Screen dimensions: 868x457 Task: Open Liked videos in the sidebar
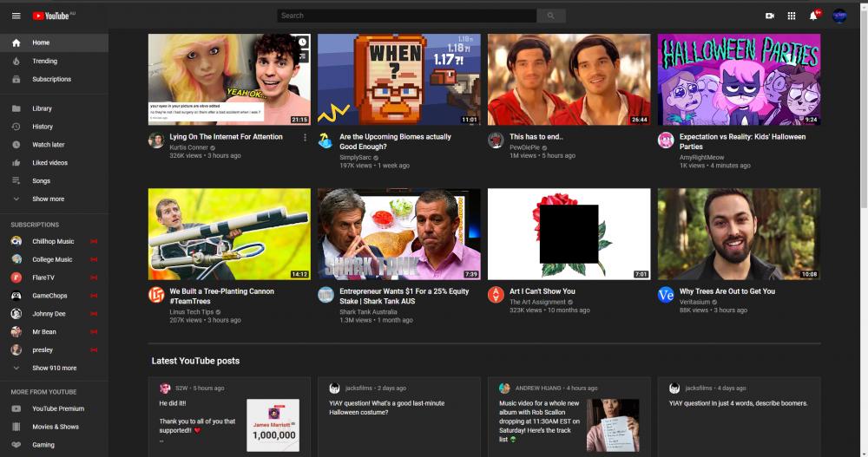(54, 163)
